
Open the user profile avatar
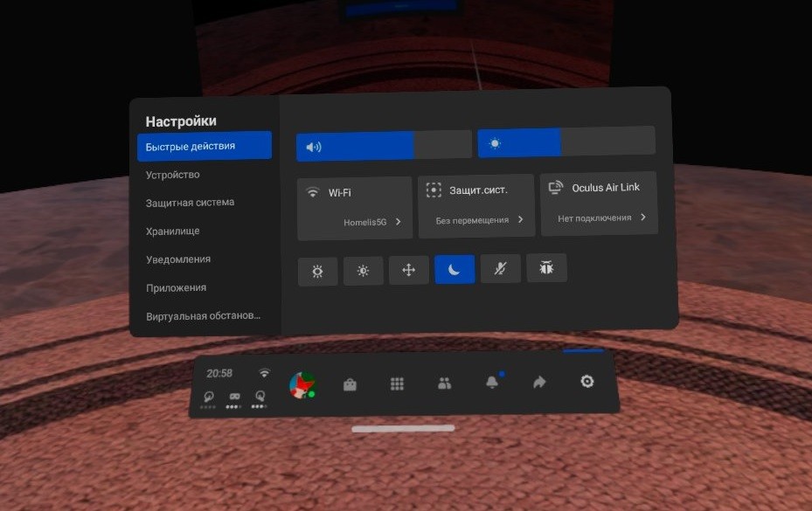(x=302, y=384)
